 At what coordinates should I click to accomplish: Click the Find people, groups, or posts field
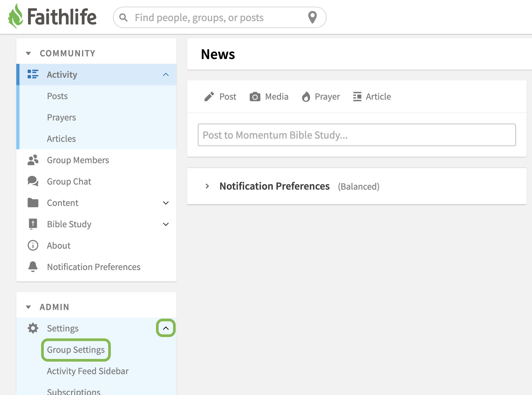tap(220, 17)
